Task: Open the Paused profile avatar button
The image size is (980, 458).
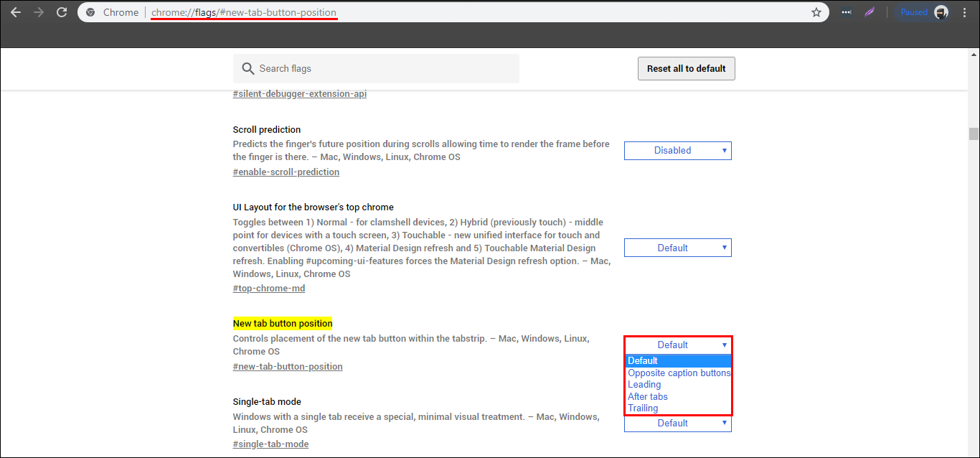Action: coord(925,12)
